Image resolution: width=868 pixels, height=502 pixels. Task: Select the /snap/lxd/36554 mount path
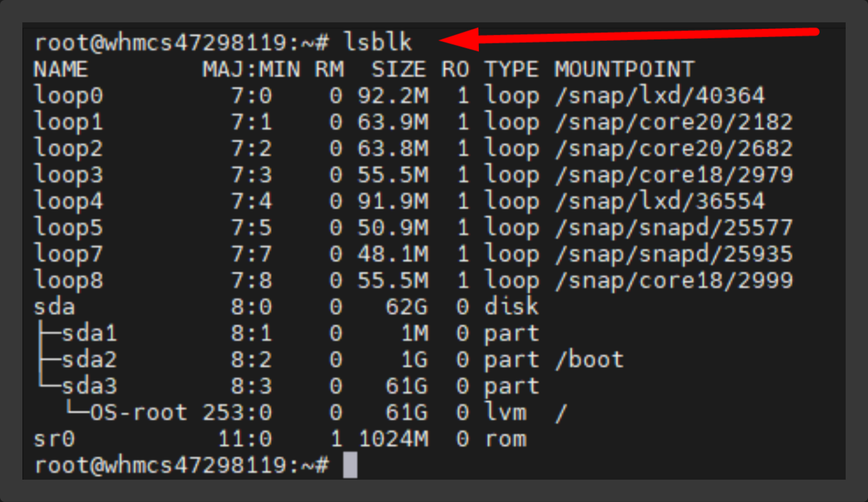(660, 201)
